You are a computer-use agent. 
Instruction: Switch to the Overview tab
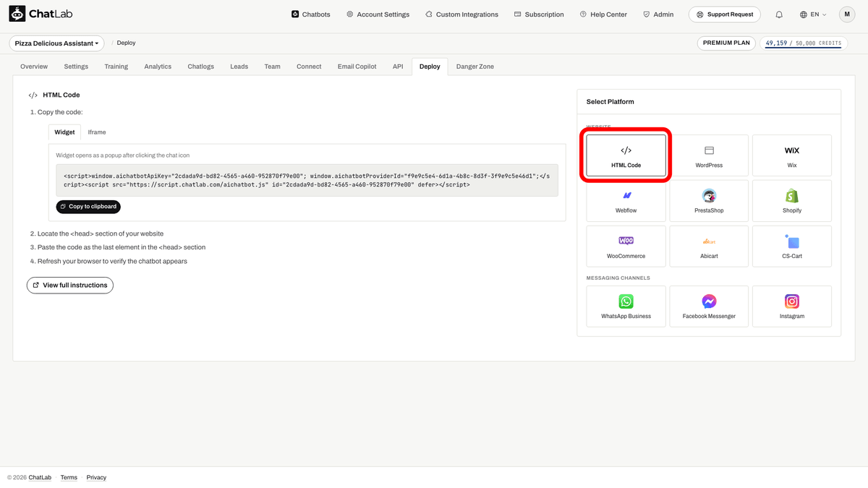coord(34,67)
